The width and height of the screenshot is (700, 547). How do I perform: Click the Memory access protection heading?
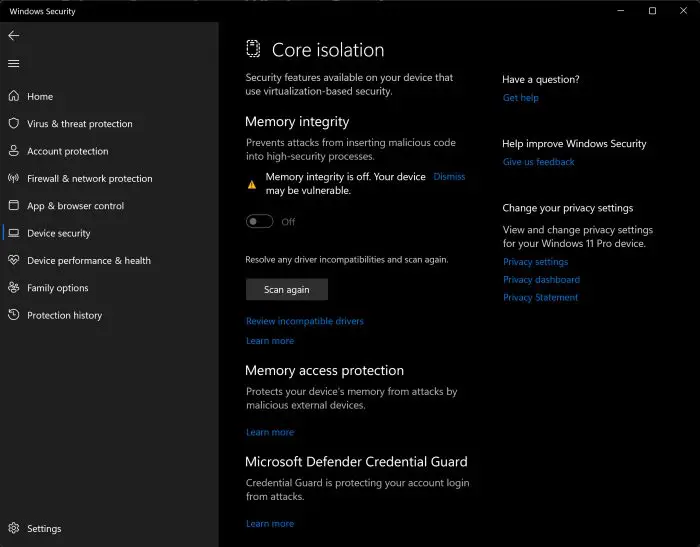(x=325, y=370)
